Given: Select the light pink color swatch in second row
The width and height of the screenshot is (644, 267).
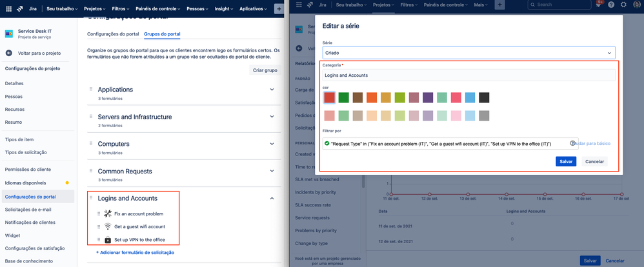Looking at the screenshot, I should (456, 116).
